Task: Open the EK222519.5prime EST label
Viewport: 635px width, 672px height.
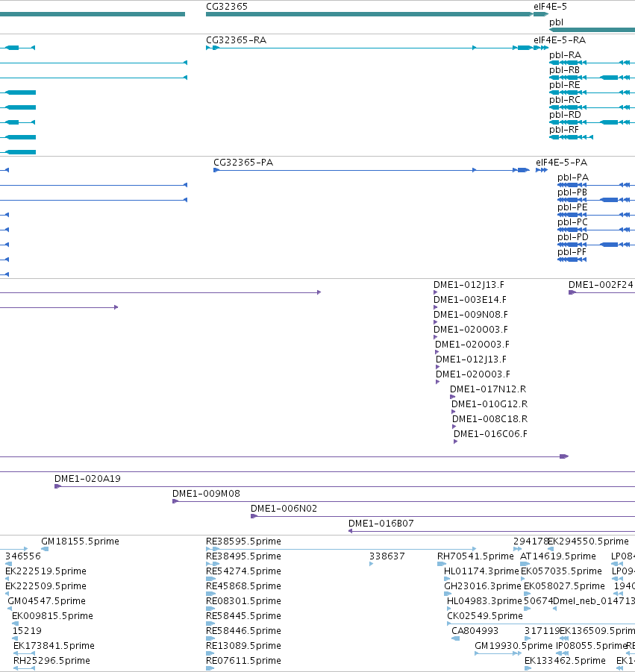Action: (x=46, y=571)
